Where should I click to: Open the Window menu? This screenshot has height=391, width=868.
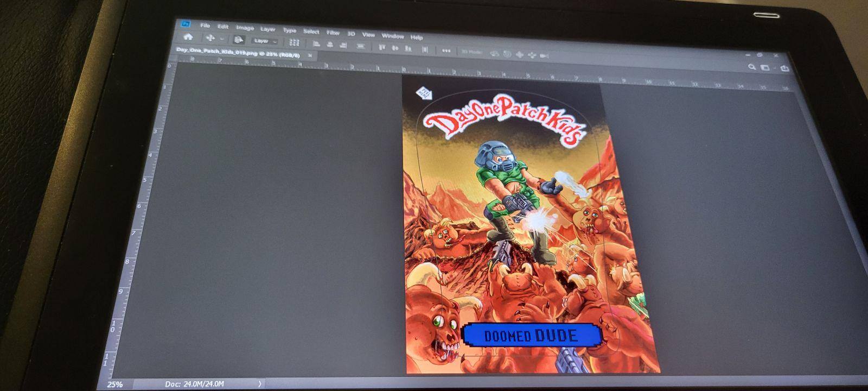point(392,36)
